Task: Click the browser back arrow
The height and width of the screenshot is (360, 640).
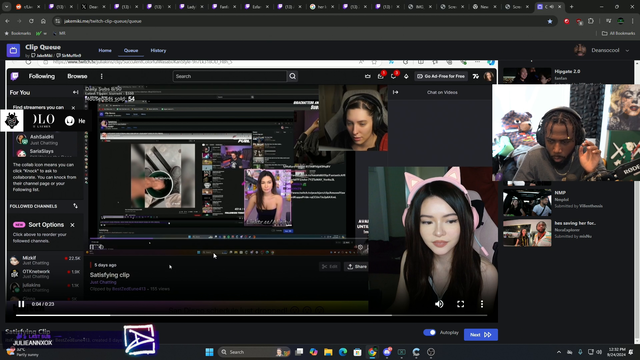Action: (7, 21)
